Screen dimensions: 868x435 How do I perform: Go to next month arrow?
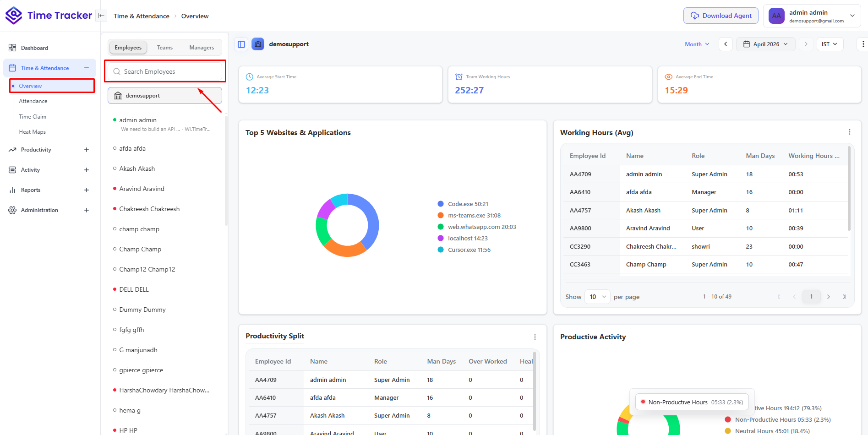(x=806, y=44)
